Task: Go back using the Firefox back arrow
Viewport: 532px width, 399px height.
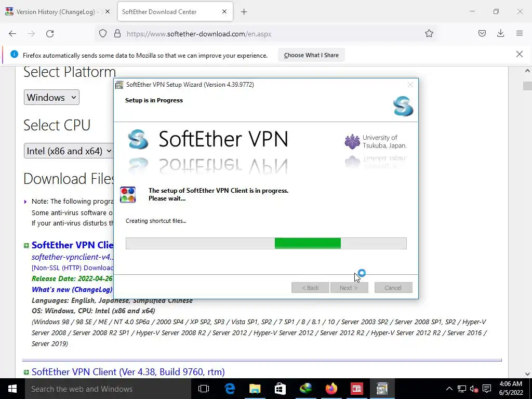Action: 12,34
